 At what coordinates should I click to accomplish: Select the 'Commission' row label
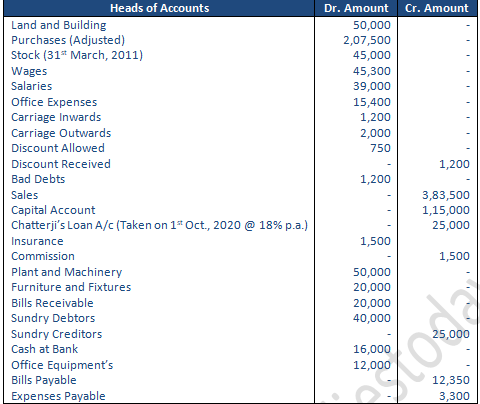(43, 256)
